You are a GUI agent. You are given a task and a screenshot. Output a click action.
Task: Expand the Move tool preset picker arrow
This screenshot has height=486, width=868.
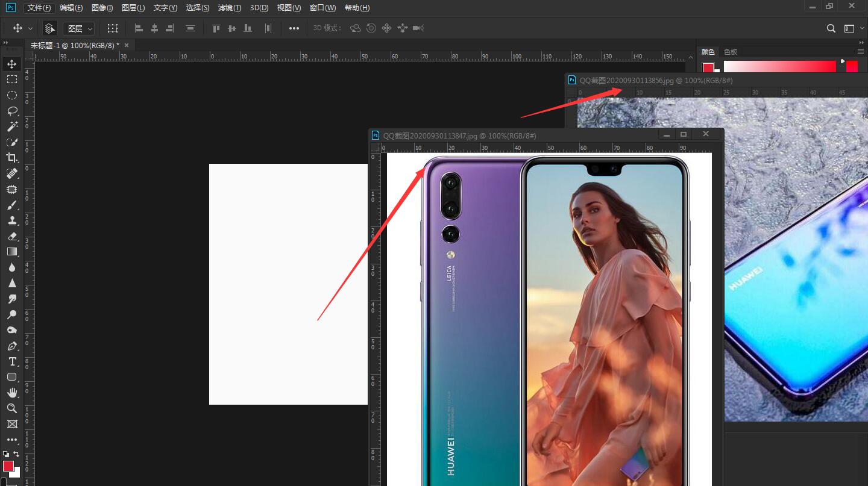point(30,28)
